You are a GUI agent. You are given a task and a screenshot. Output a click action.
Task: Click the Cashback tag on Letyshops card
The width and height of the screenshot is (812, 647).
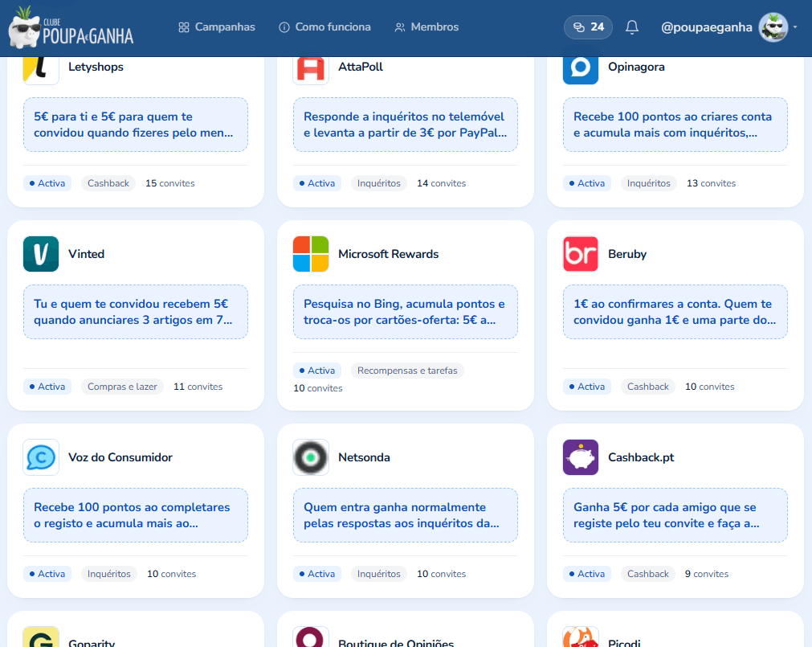click(x=108, y=183)
